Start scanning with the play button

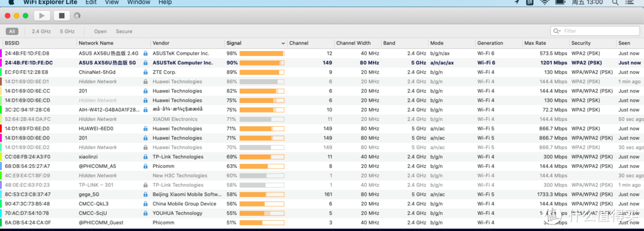[x=42, y=15]
